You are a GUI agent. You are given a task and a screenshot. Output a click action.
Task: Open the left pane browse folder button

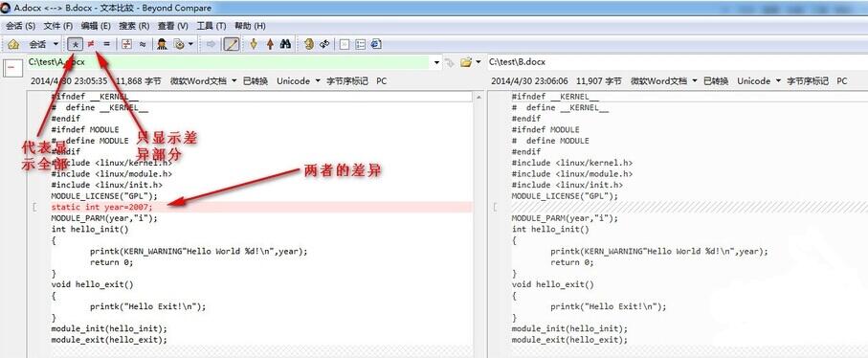pyautogui.click(x=466, y=62)
